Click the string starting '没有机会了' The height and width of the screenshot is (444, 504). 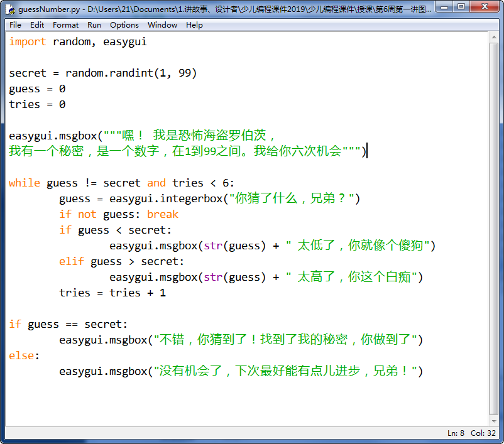(x=285, y=371)
